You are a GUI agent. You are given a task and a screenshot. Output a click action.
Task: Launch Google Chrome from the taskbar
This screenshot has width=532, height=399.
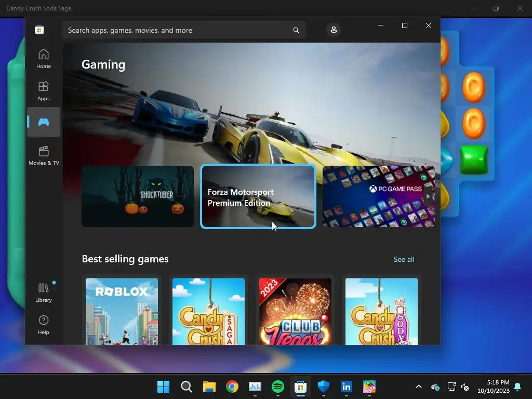232,387
